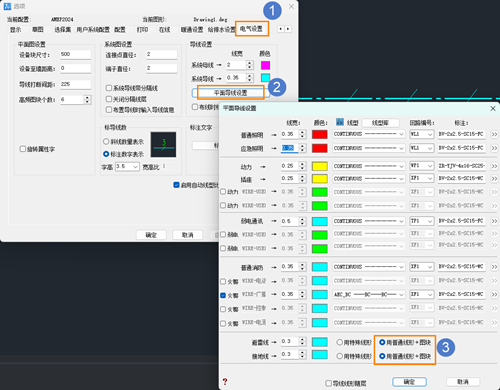Image resolution: width=500 pixels, height=390 pixels.
Task: Open annotation picker (>>) for WIRE-广播 row
Action: tap(494, 294)
